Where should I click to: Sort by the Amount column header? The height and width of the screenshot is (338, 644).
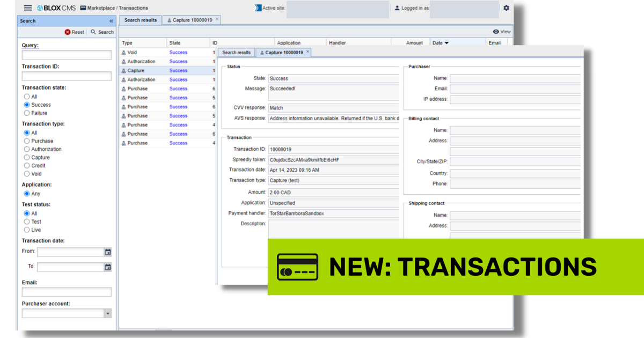click(x=411, y=43)
